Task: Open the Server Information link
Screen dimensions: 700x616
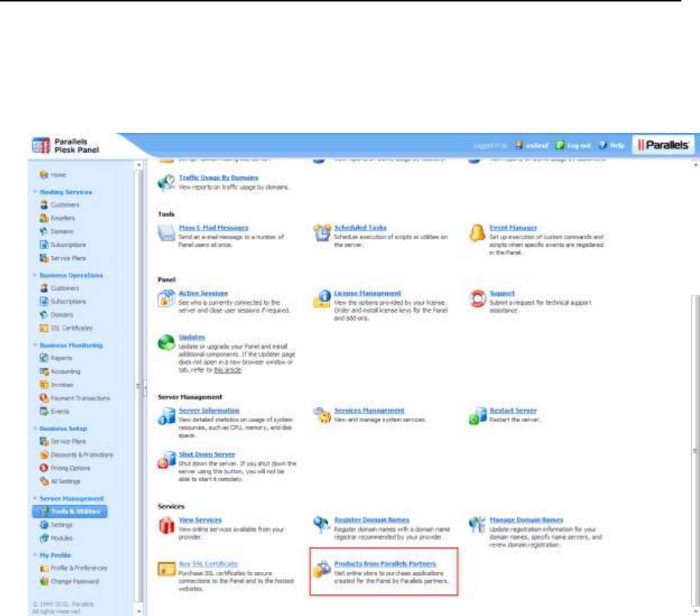Action: (x=209, y=410)
